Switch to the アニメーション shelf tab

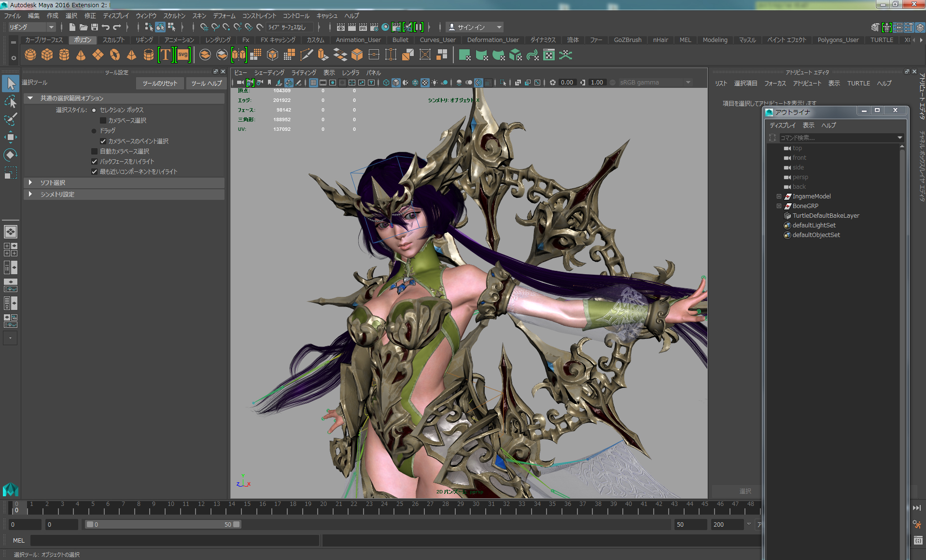point(179,40)
